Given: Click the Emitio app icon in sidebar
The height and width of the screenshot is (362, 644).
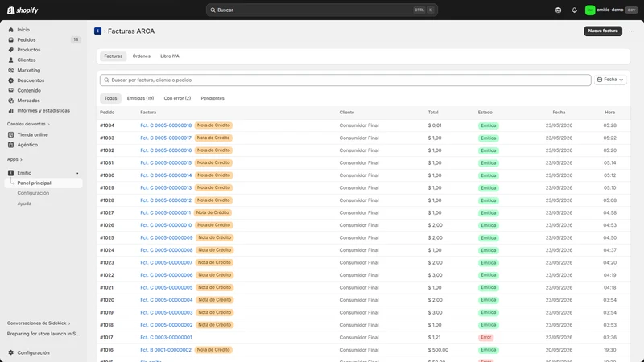Looking at the screenshot, I should pyautogui.click(x=10, y=173).
